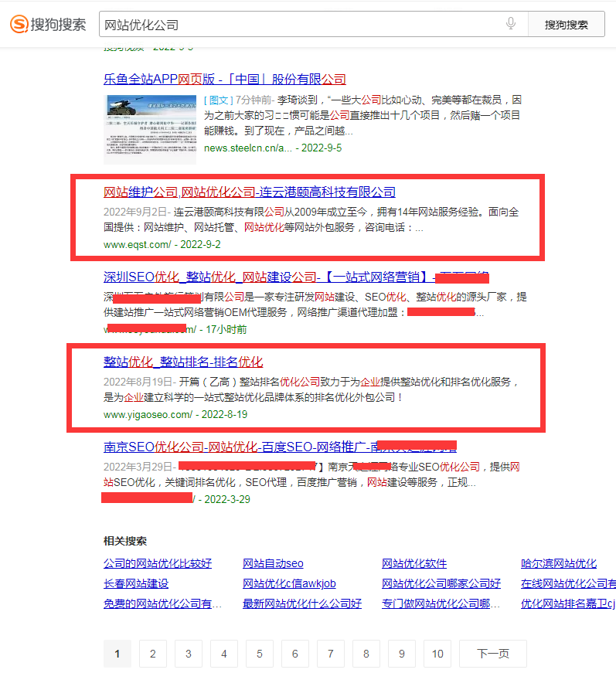
Task: Select related search 网站优化公司哪家公司好
Action: 441,583
